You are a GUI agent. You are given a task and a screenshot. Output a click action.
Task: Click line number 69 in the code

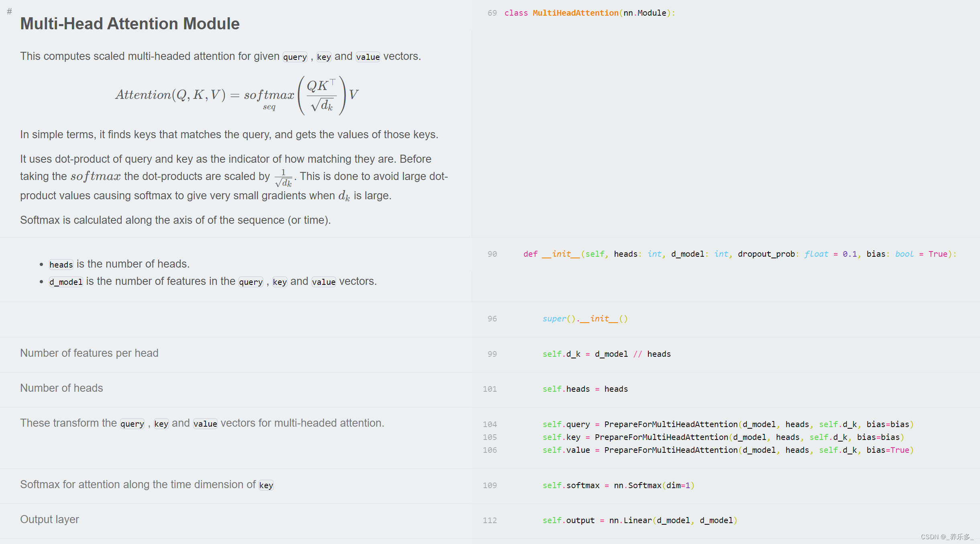pyautogui.click(x=492, y=13)
